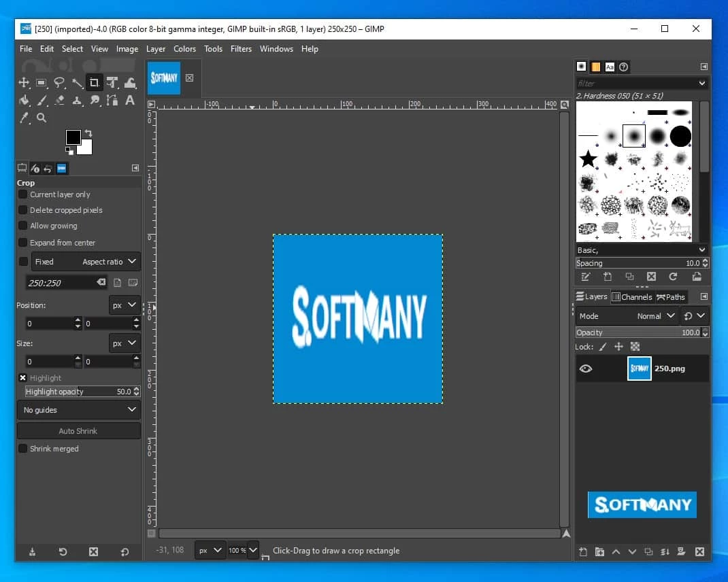
Task: Open the No guides dropdown
Action: [x=78, y=410]
